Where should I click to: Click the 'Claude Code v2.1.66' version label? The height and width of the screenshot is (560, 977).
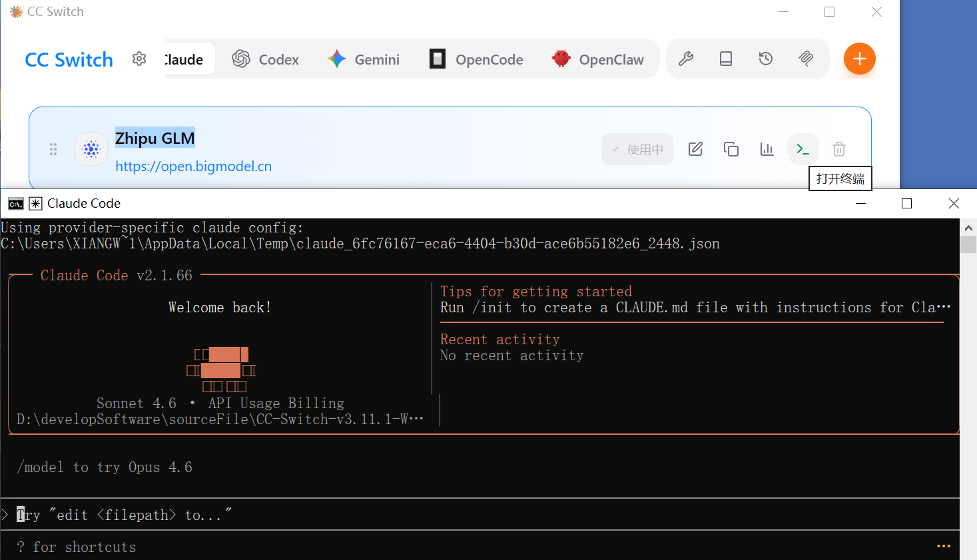point(117,276)
